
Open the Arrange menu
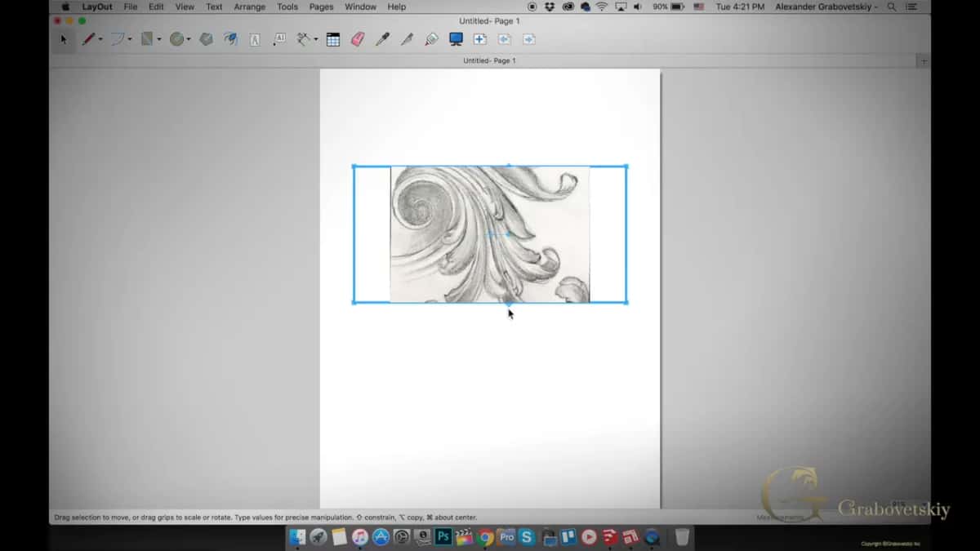point(250,7)
